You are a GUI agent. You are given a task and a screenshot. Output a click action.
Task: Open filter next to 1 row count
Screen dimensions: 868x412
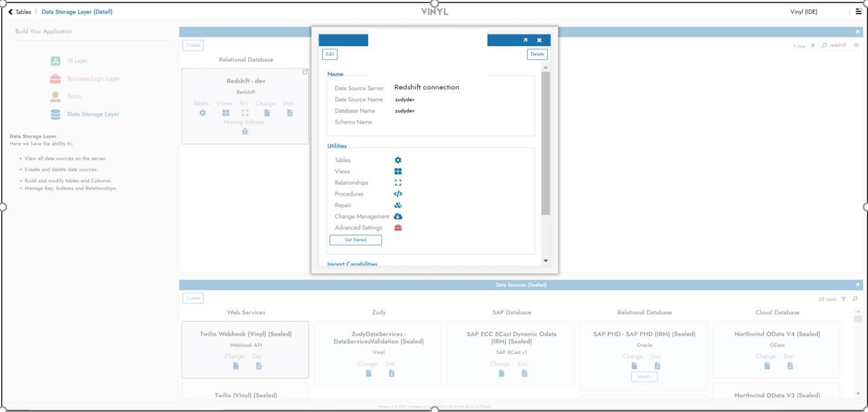pyautogui.click(x=813, y=46)
